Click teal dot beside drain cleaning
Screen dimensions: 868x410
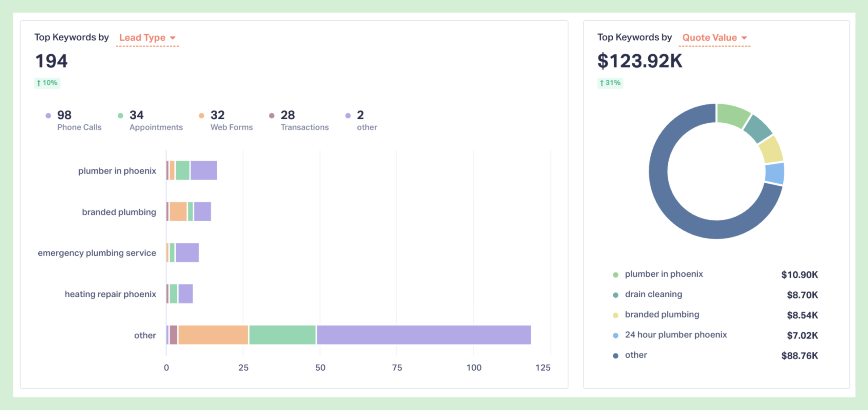616,295
